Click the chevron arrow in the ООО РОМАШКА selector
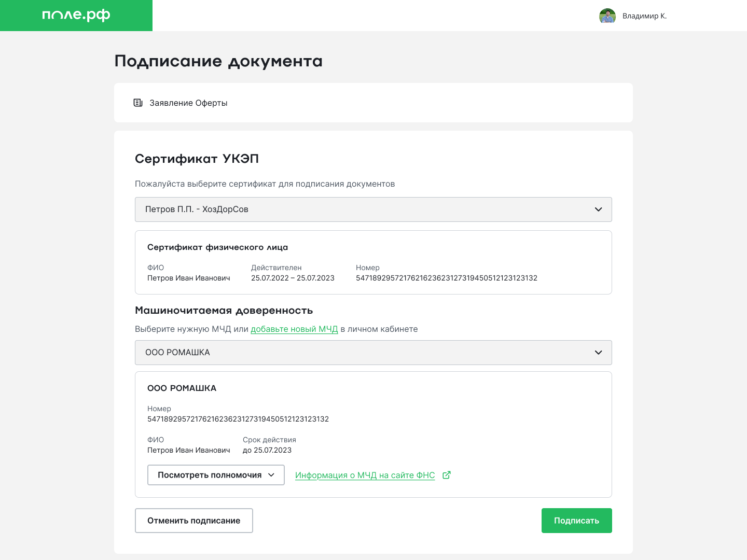This screenshot has width=747, height=560. [598, 353]
